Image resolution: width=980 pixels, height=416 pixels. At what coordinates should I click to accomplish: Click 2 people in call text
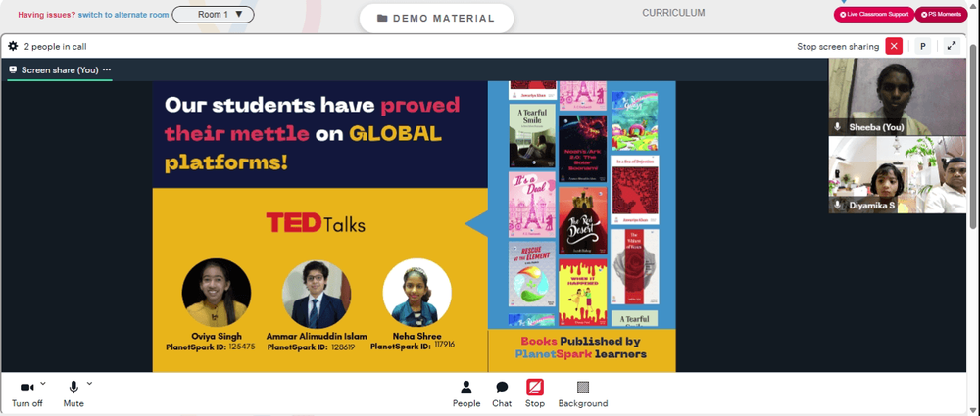tap(55, 46)
